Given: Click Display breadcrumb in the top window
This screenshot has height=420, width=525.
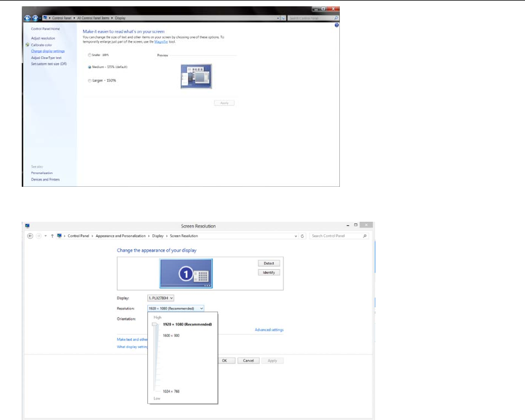Looking at the screenshot, I should 120,18.
